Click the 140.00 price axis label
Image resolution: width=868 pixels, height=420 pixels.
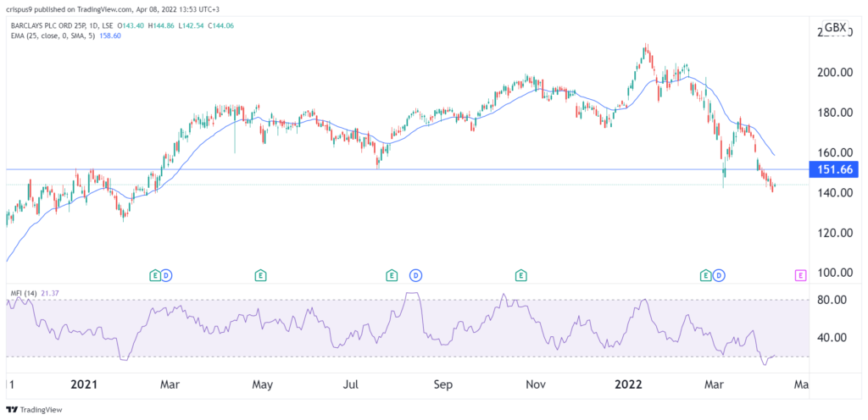coord(834,193)
